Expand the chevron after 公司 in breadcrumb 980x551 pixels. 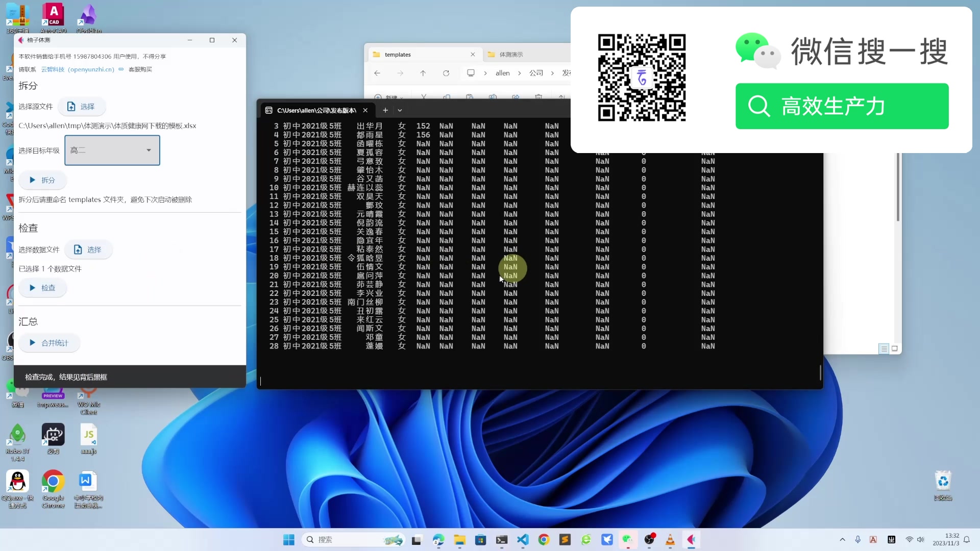552,73
